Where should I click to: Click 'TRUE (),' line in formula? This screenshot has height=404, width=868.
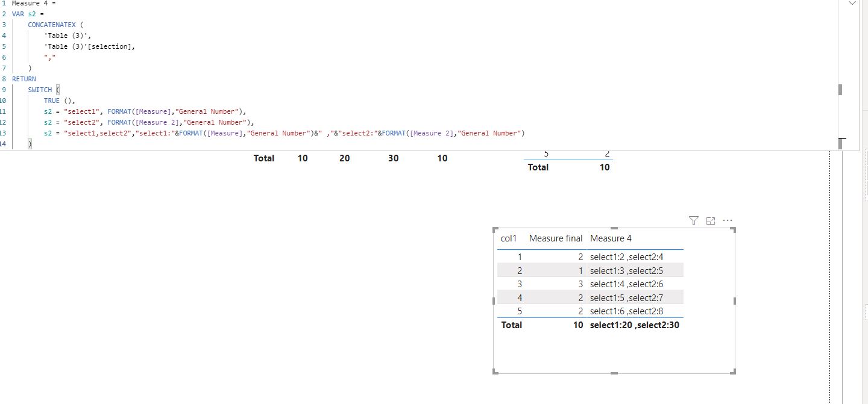59,101
